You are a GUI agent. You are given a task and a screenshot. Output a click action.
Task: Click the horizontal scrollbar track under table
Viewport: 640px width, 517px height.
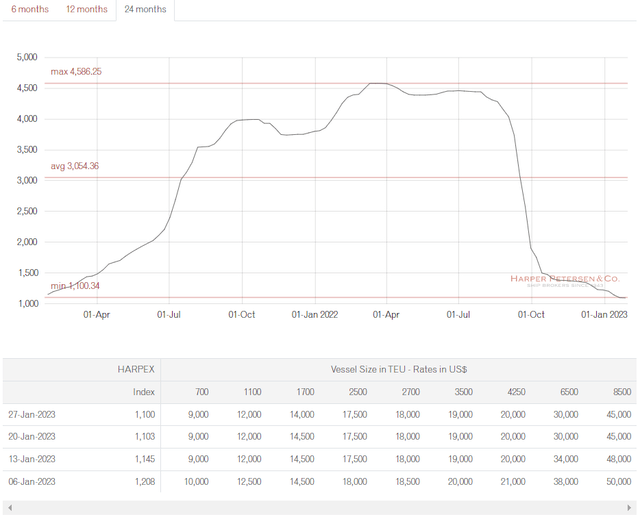(x=320, y=509)
